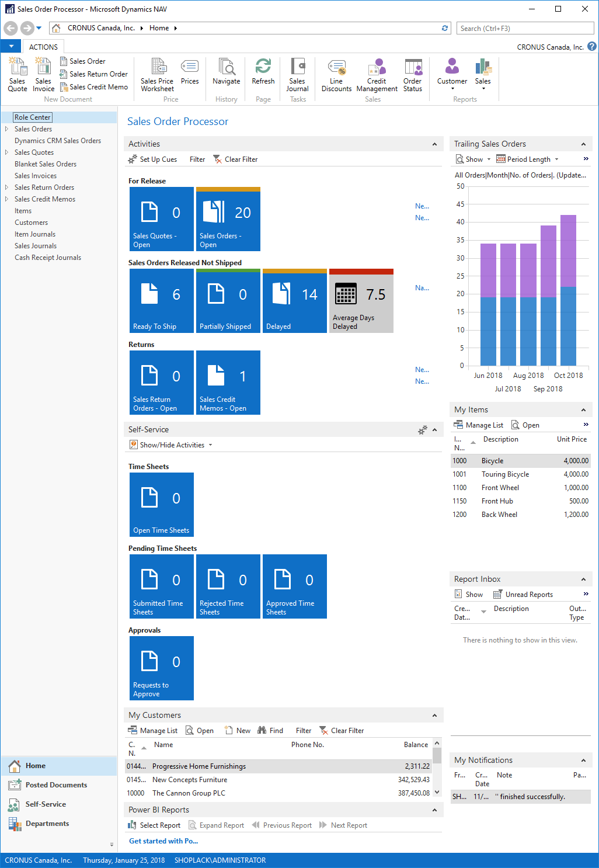
Task: Select the ACTIONS ribbon tab
Action: coord(43,47)
